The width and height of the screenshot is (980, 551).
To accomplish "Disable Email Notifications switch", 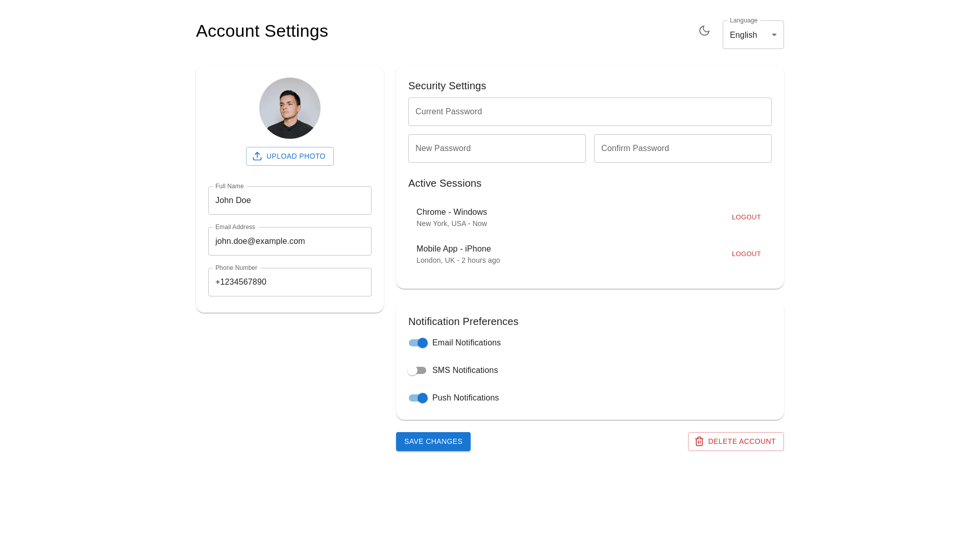I will pyautogui.click(x=418, y=343).
